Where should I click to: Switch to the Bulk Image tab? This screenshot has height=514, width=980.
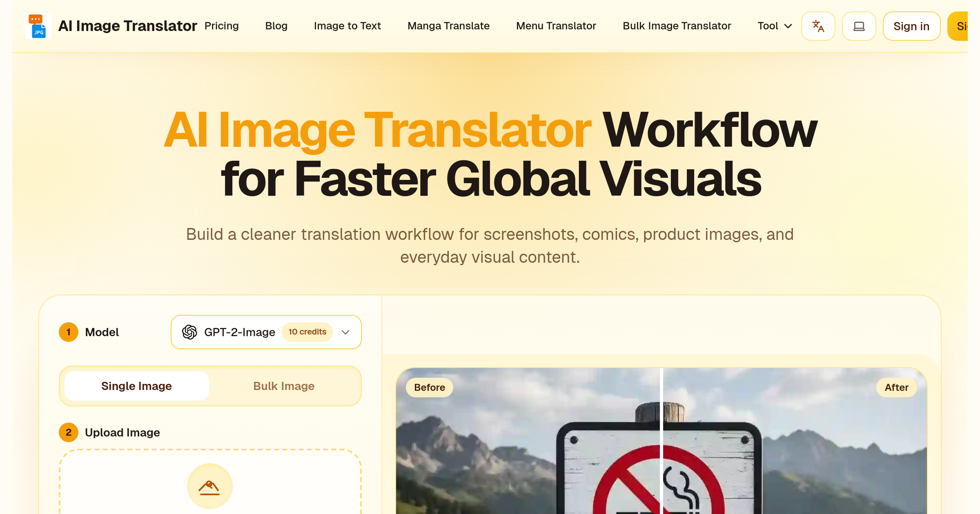pyautogui.click(x=284, y=386)
